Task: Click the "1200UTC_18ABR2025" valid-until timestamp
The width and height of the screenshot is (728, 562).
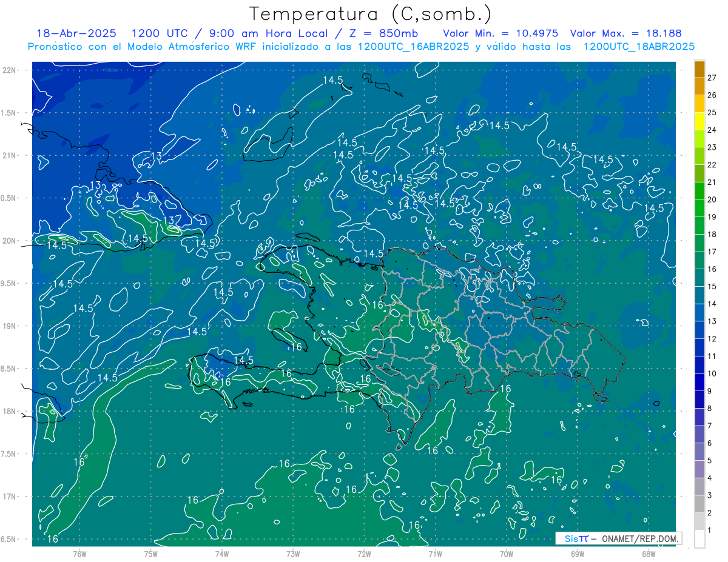Action: [x=639, y=47]
